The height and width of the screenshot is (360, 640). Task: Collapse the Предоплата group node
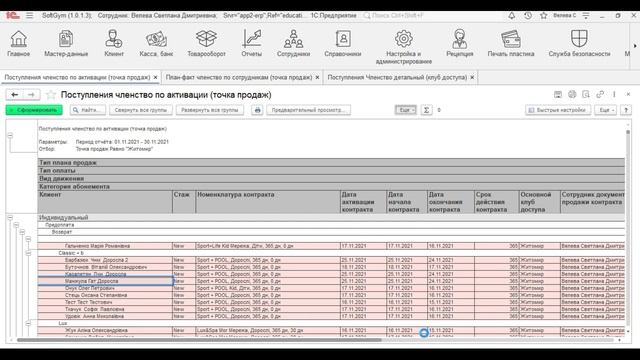tap(16, 225)
